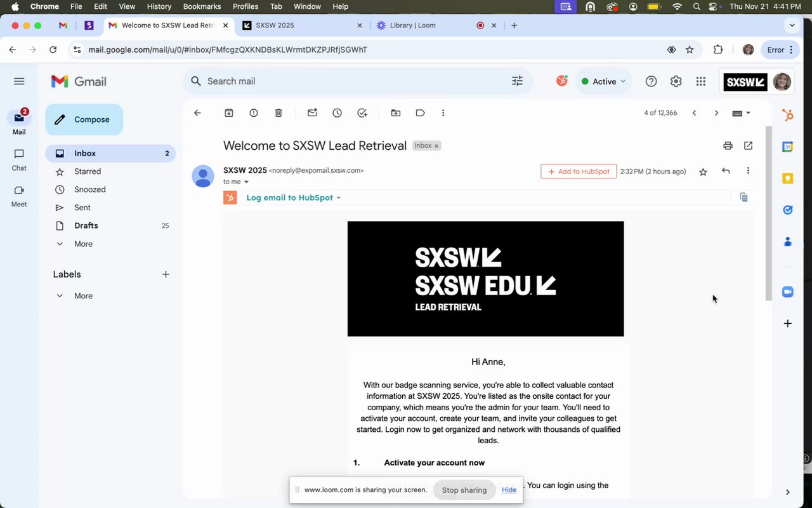Open the Drafts folder

coord(110,225)
